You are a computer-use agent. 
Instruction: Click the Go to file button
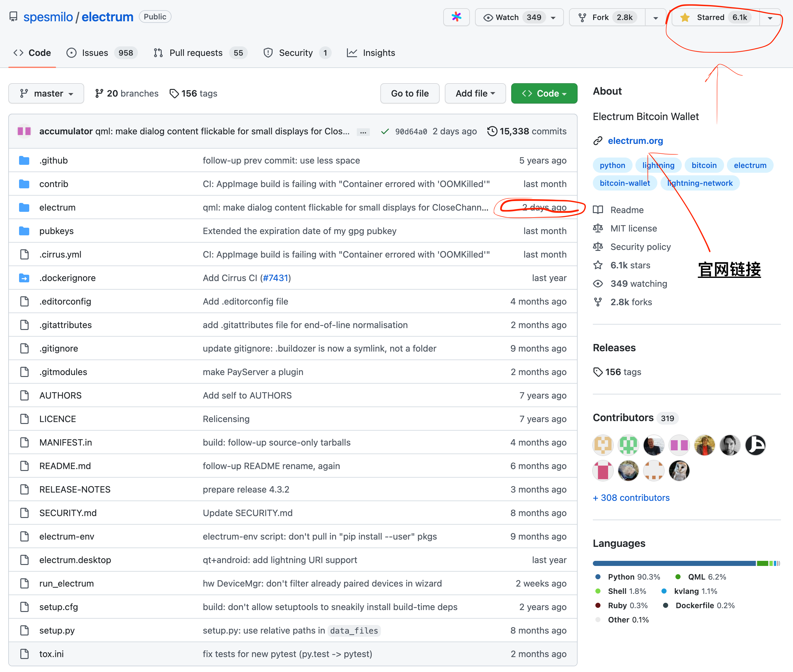pyautogui.click(x=410, y=94)
